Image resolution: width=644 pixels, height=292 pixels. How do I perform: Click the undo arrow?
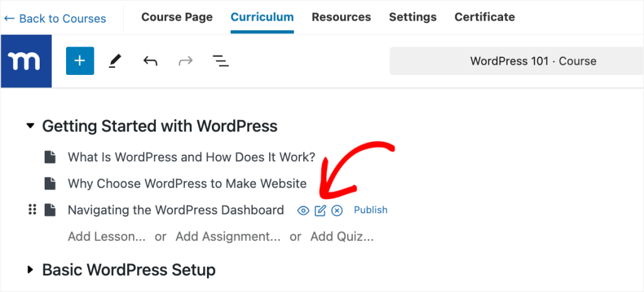click(150, 61)
